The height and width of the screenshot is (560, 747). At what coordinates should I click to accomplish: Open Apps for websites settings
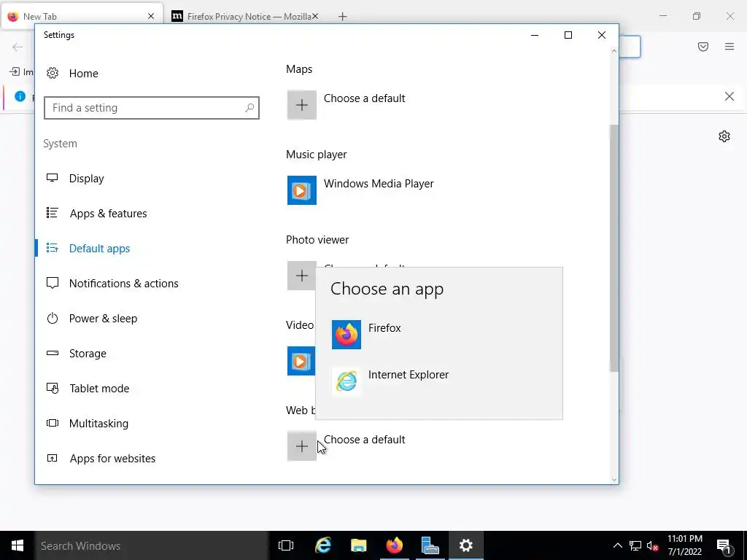[x=101, y=458]
